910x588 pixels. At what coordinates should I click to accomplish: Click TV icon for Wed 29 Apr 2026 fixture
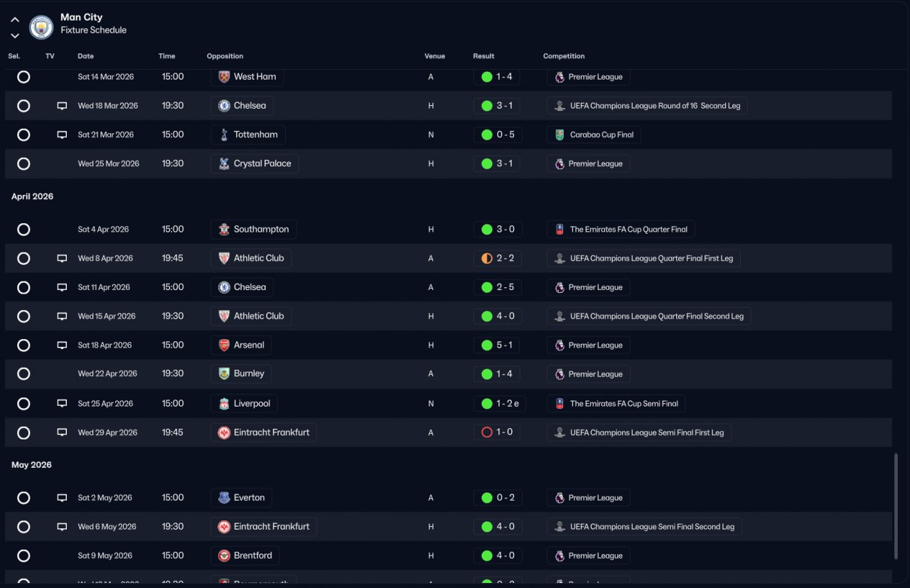click(62, 432)
